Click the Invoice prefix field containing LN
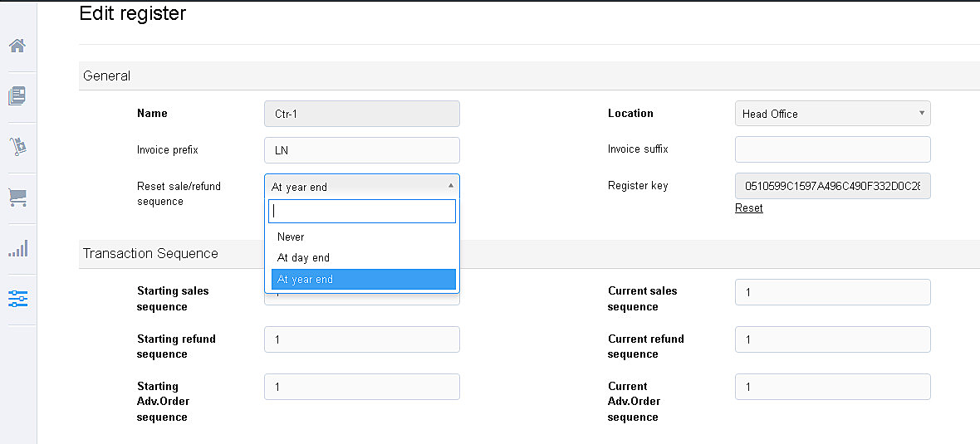This screenshot has width=980, height=444. pyautogui.click(x=361, y=150)
